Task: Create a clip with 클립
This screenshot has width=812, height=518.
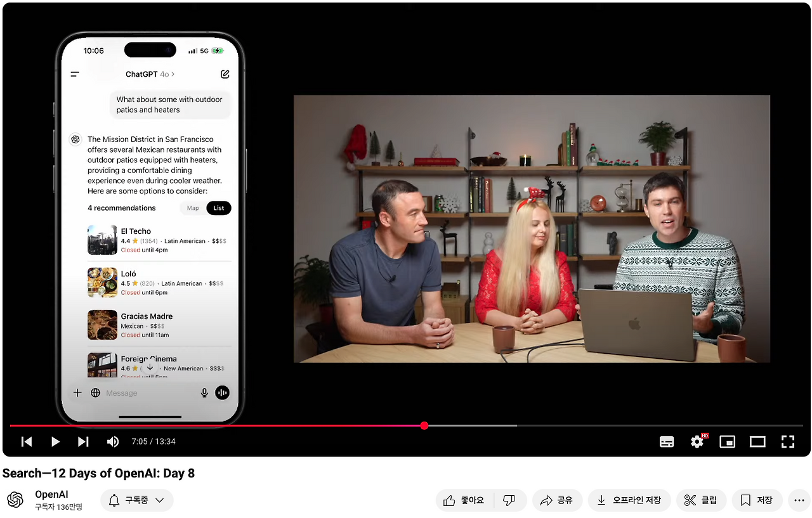Action: click(x=701, y=500)
